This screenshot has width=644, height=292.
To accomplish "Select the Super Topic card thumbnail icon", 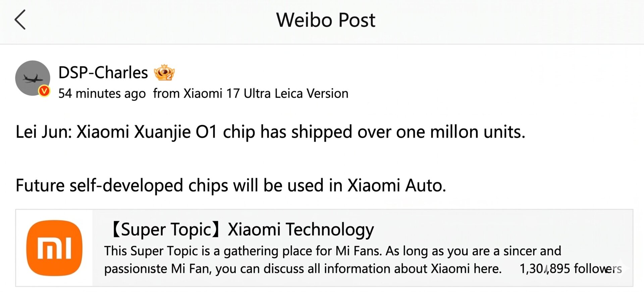I will [55, 248].
